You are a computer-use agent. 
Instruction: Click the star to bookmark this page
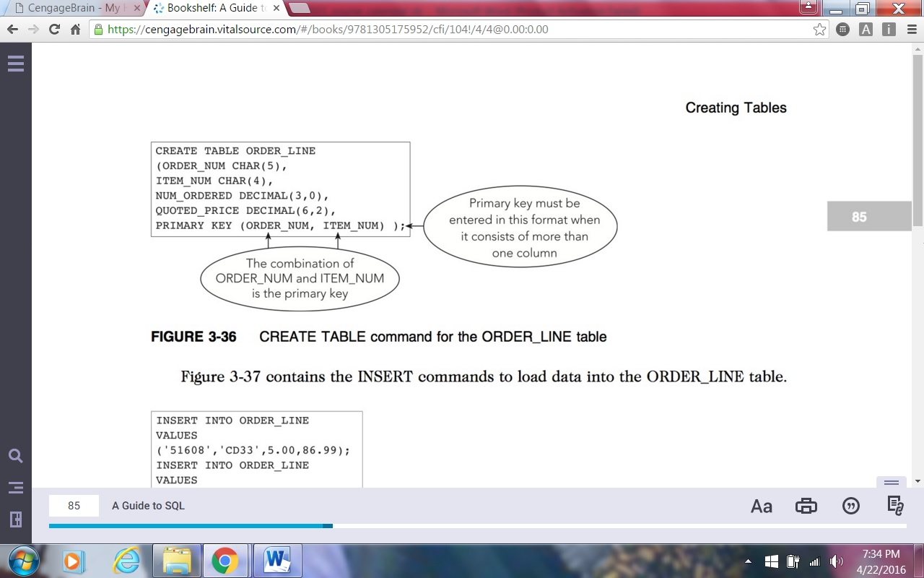pos(819,30)
